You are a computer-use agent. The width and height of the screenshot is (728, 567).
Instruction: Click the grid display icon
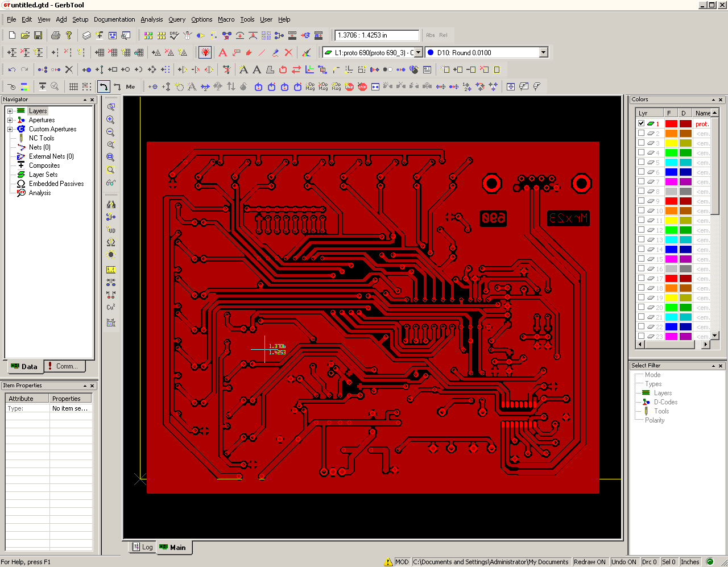(73, 86)
